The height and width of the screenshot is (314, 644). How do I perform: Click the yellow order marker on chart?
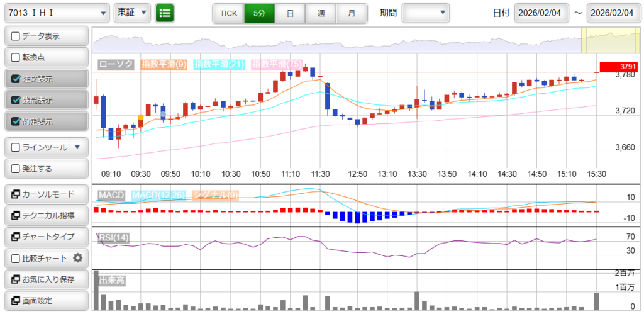coord(140,117)
